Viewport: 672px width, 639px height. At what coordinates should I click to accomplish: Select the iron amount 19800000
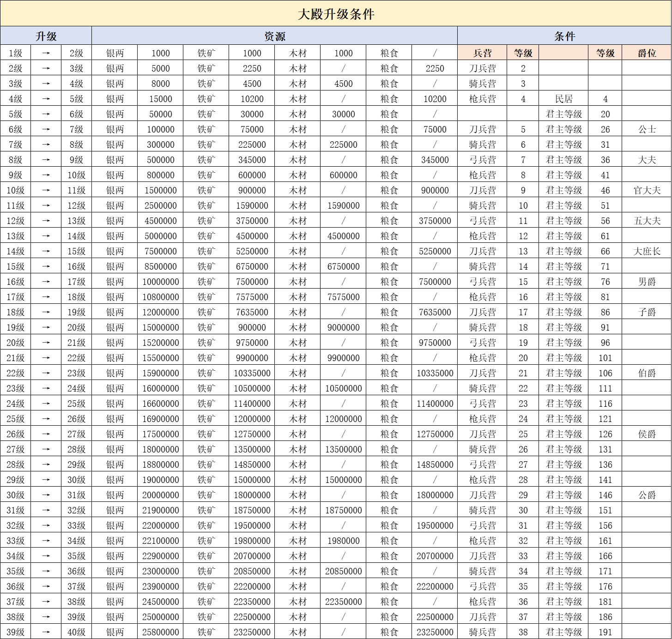click(x=252, y=541)
